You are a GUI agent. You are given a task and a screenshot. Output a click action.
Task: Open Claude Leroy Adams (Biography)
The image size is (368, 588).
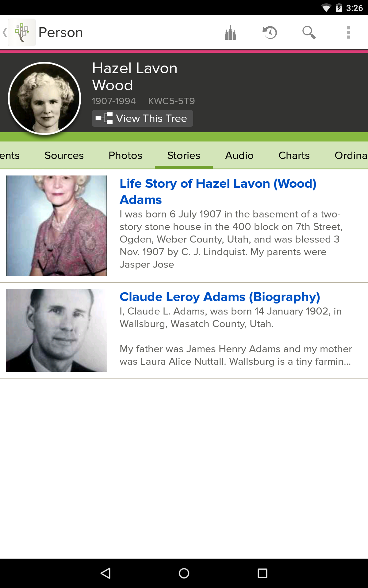(x=220, y=296)
